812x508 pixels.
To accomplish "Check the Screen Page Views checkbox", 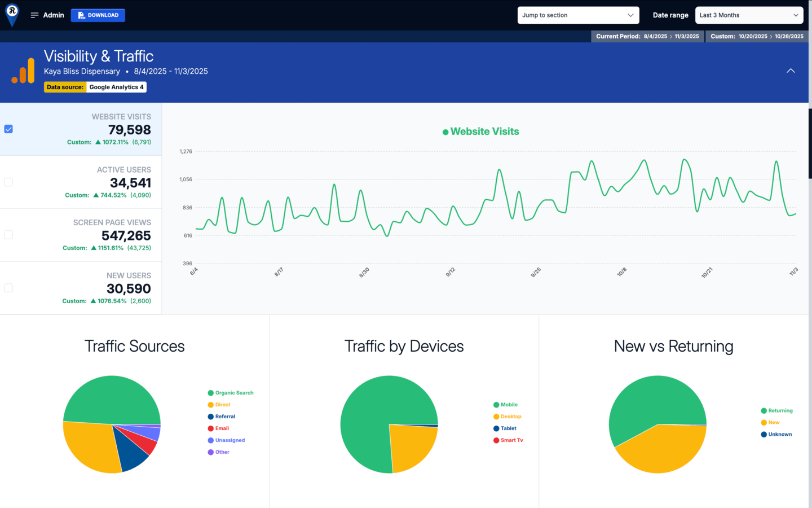I will pyautogui.click(x=8, y=235).
